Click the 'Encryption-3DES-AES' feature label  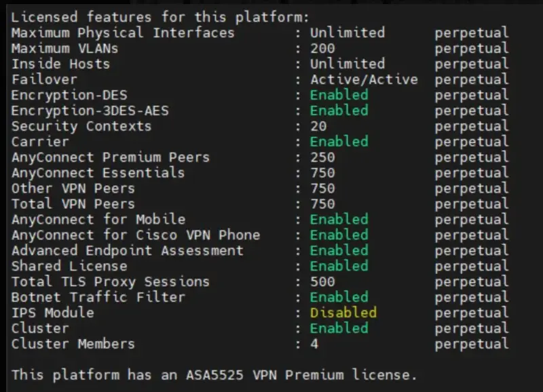tap(90, 111)
